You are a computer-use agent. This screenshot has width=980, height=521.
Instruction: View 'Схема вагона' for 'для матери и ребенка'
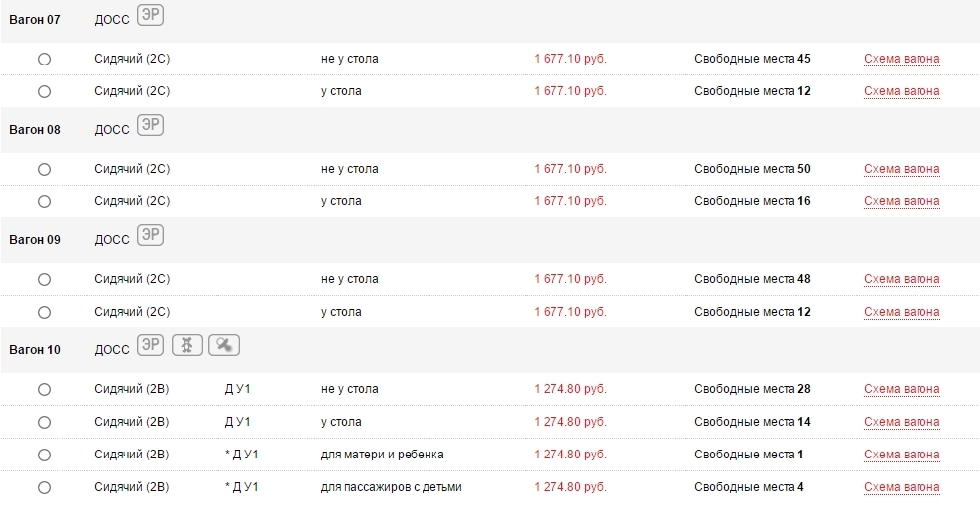pos(902,455)
